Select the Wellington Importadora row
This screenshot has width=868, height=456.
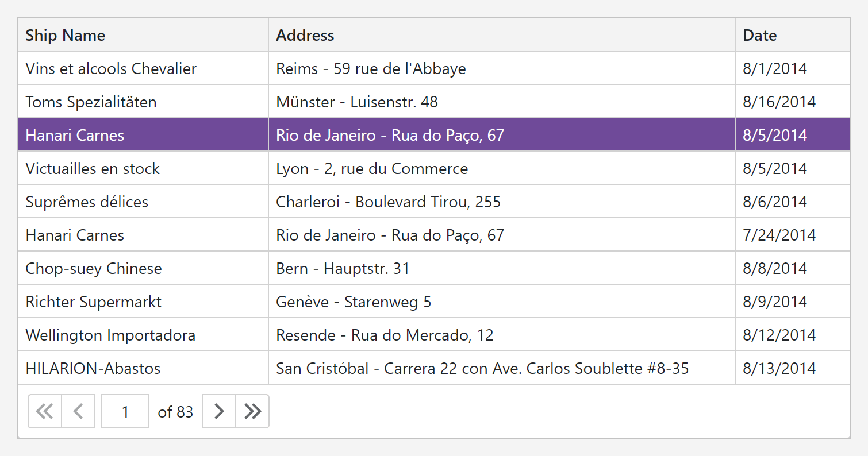[x=110, y=335]
